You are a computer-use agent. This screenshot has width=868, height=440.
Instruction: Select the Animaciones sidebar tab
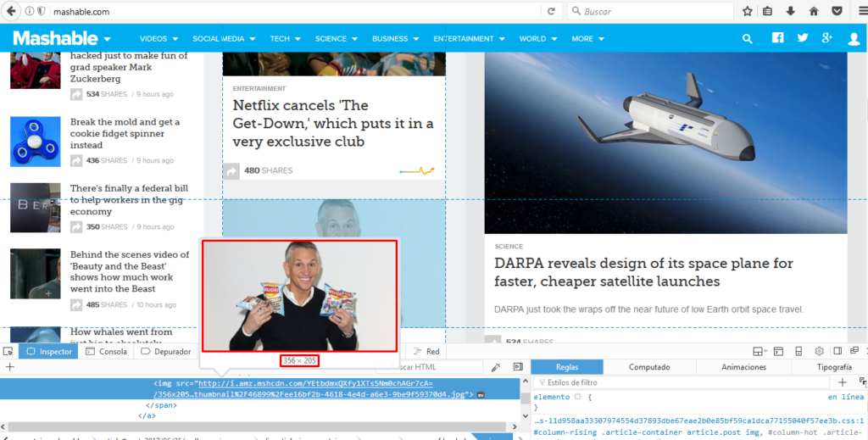[x=743, y=367]
